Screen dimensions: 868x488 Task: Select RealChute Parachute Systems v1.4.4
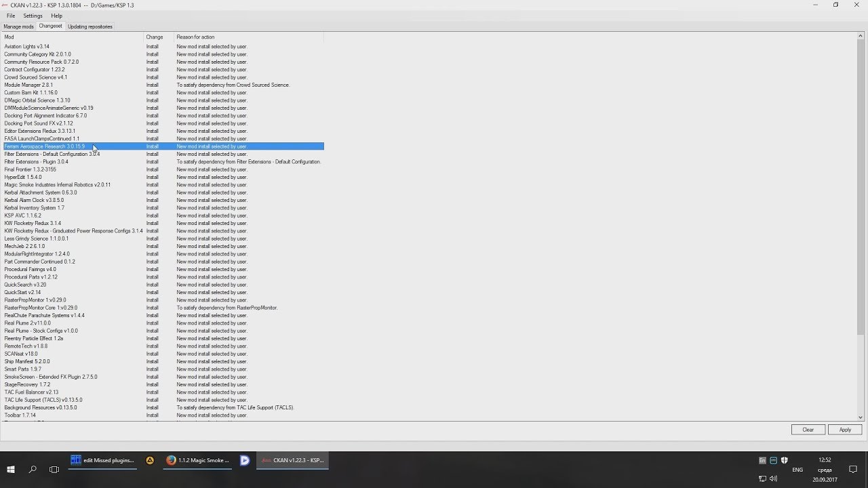tap(163, 315)
